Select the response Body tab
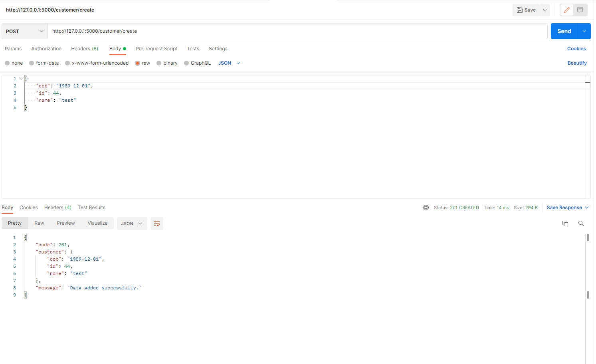596x364 pixels. (x=7, y=208)
